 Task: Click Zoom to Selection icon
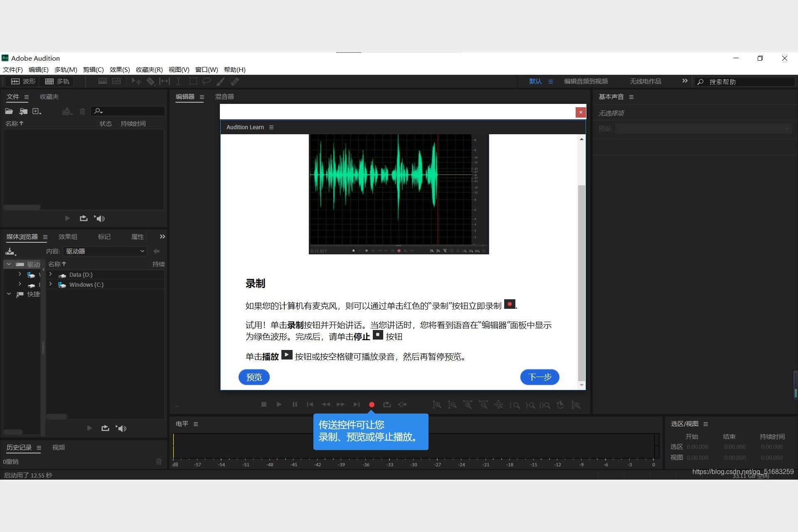(545, 405)
